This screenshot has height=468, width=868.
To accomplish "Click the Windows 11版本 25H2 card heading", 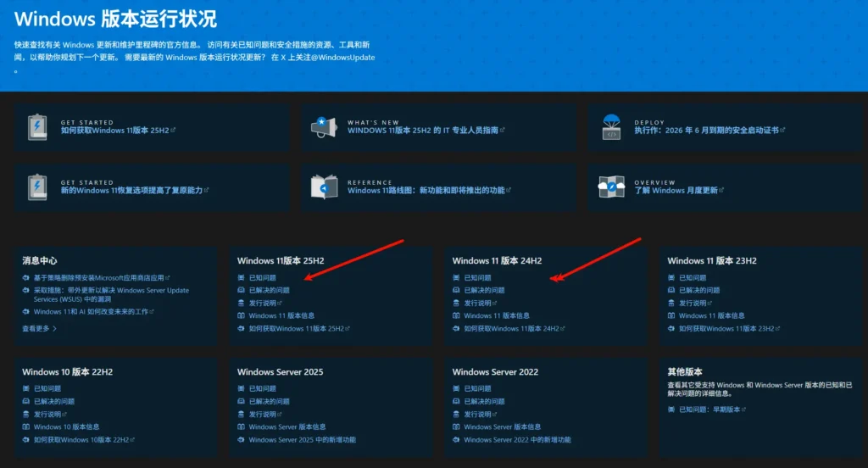I will (x=281, y=261).
